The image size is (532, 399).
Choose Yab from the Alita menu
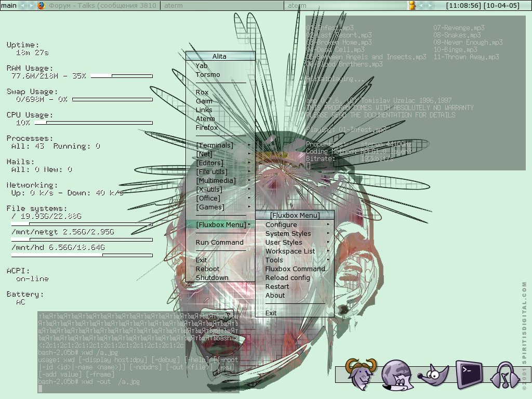220,66
